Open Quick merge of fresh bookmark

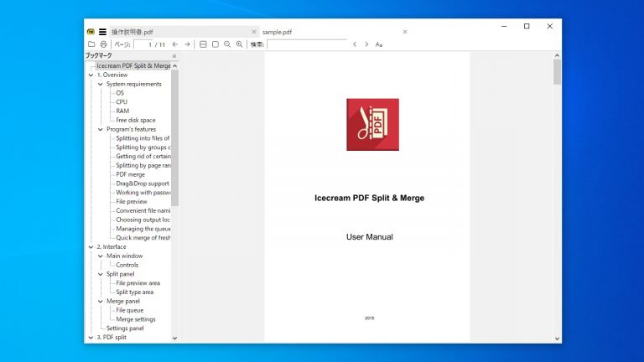[143, 238]
